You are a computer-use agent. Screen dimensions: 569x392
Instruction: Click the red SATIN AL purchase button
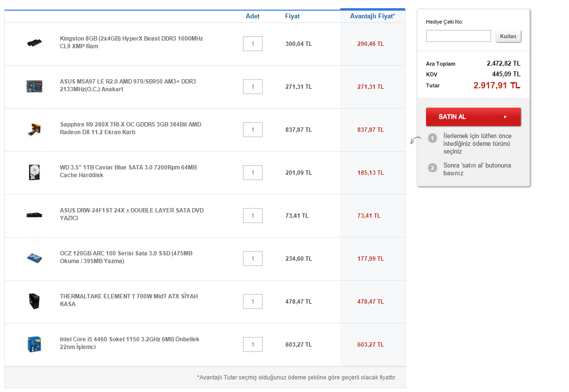(x=473, y=117)
